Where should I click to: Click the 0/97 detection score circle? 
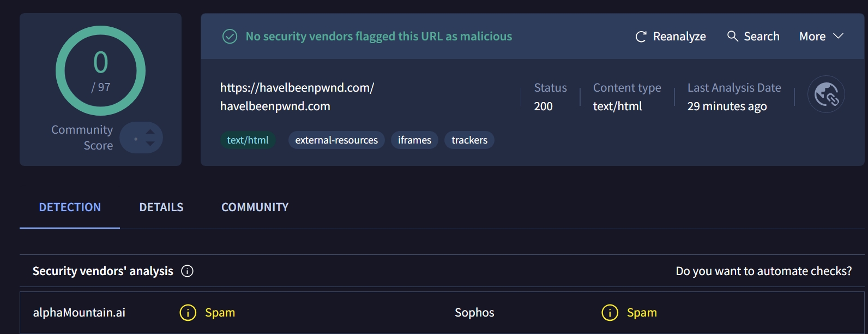[x=100, y=71]
